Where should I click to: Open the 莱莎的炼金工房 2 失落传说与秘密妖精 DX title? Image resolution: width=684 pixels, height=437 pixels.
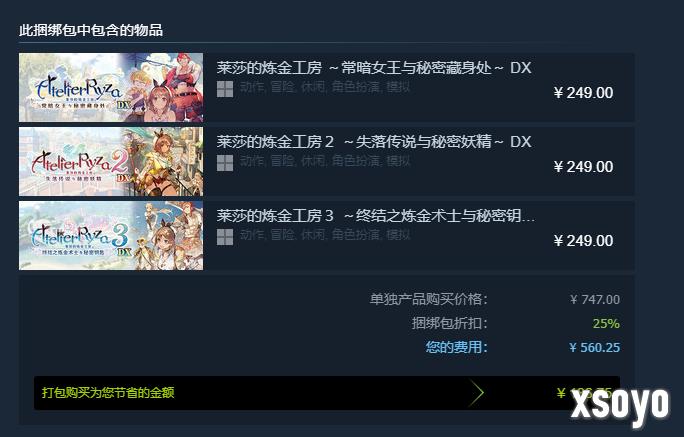coord(374,142)
